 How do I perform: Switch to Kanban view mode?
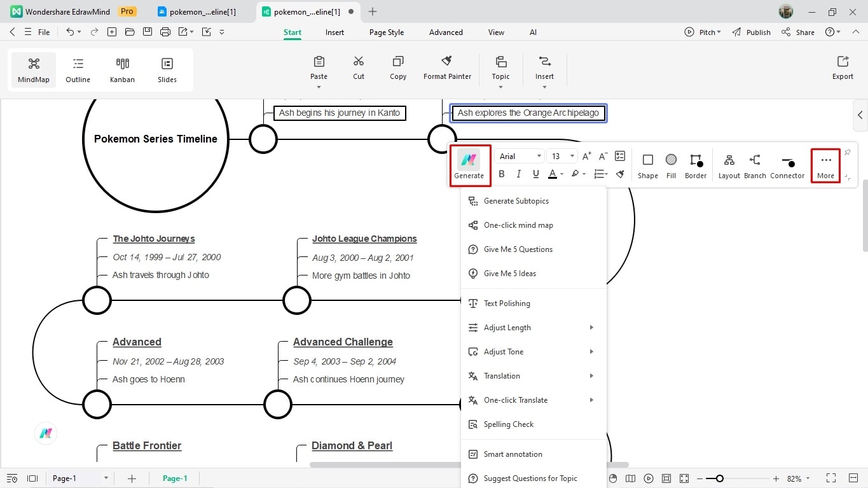click(122, 70)
